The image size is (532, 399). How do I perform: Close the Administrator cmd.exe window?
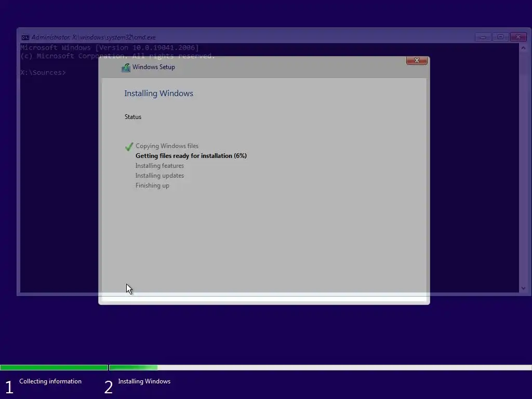(x=518, y=37)
